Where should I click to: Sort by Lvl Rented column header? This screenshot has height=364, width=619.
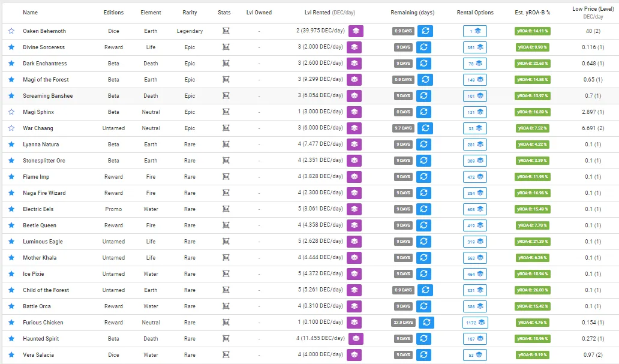(x=330, y=12)
